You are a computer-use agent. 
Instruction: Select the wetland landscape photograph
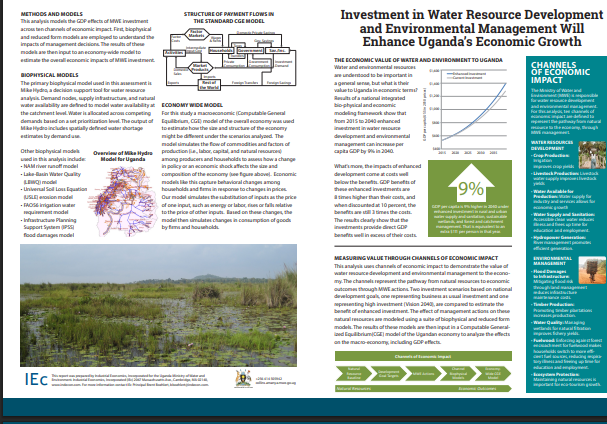click(x=158, y=305)
